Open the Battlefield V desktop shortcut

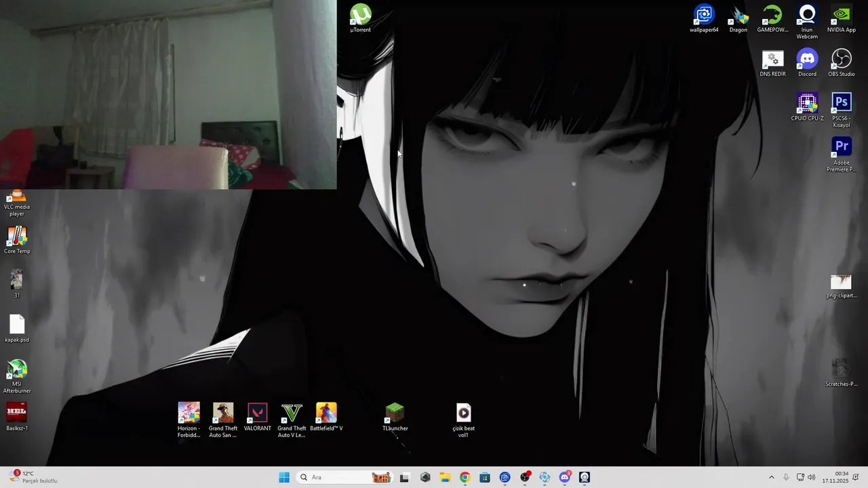tap(326, 416)
